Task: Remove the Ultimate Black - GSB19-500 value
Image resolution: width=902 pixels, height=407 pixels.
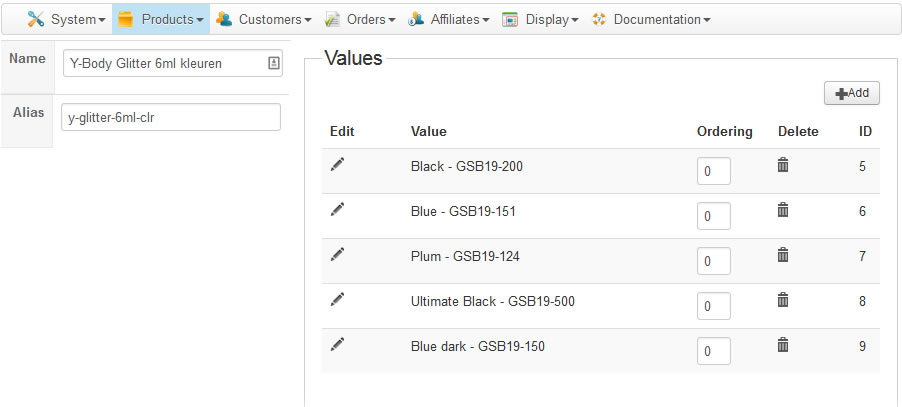Action: [783, 299]
